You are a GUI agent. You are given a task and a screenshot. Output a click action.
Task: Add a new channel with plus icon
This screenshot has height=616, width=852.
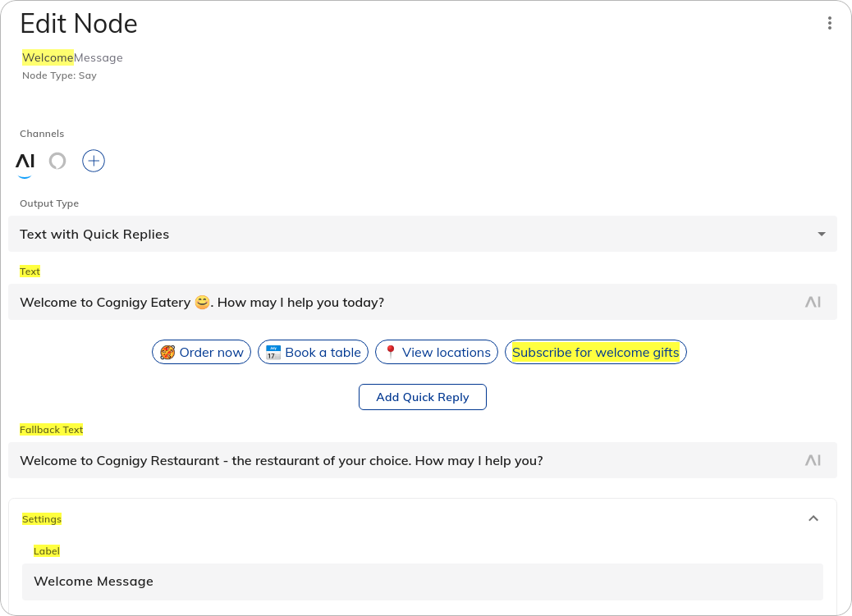[x=94, y=162]
